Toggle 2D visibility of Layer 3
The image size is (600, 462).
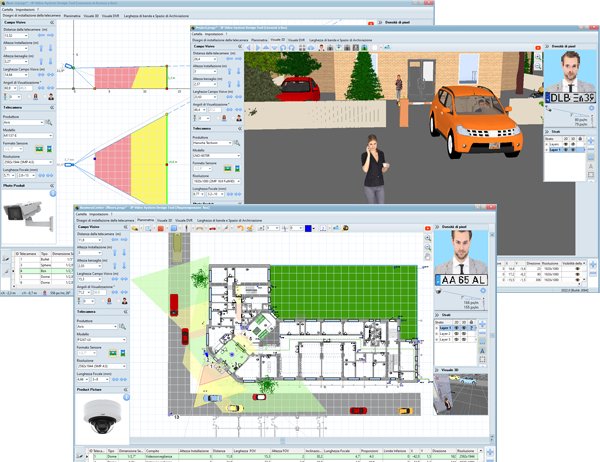(456, 340)
